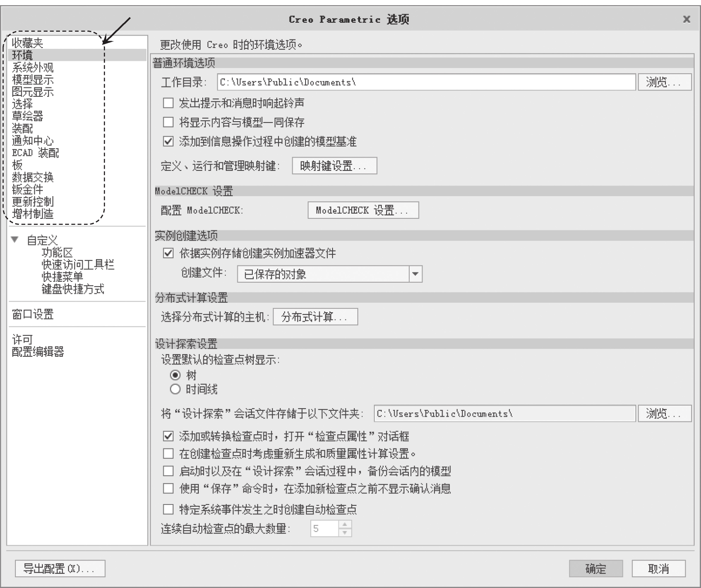The height and width of the screenshot is (588, 701).
Task: Open 配置编辑器 page
Action: pos(38,352)
